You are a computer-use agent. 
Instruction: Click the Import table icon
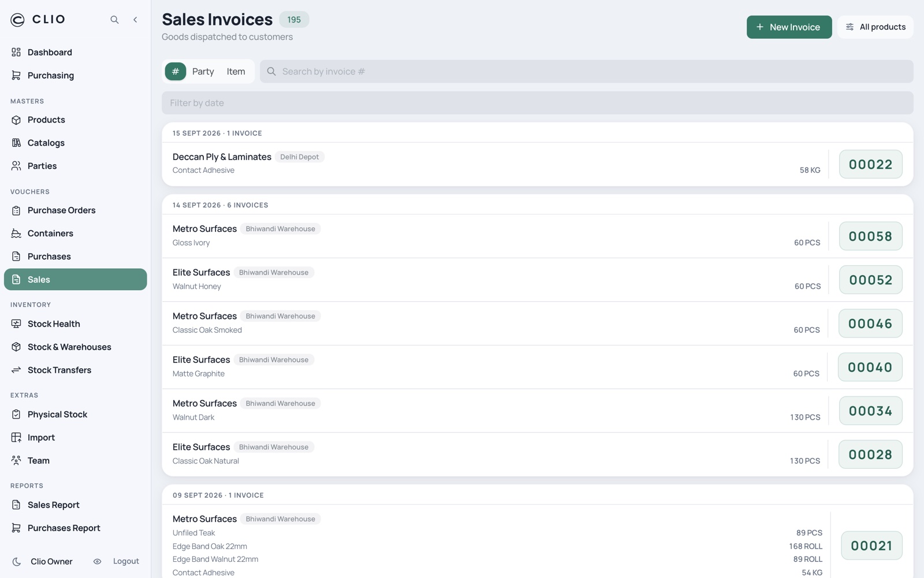coord(16,438)
